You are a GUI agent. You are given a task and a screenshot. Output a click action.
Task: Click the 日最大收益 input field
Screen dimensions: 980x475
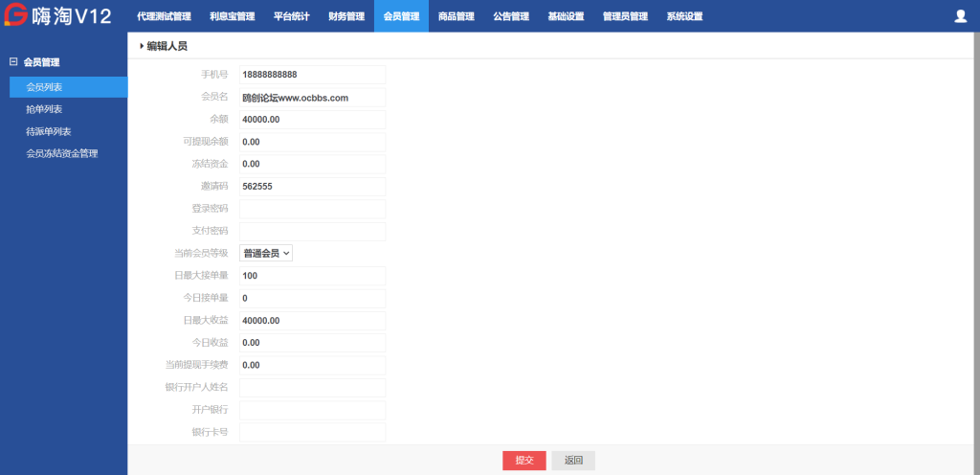pos(313,321)
